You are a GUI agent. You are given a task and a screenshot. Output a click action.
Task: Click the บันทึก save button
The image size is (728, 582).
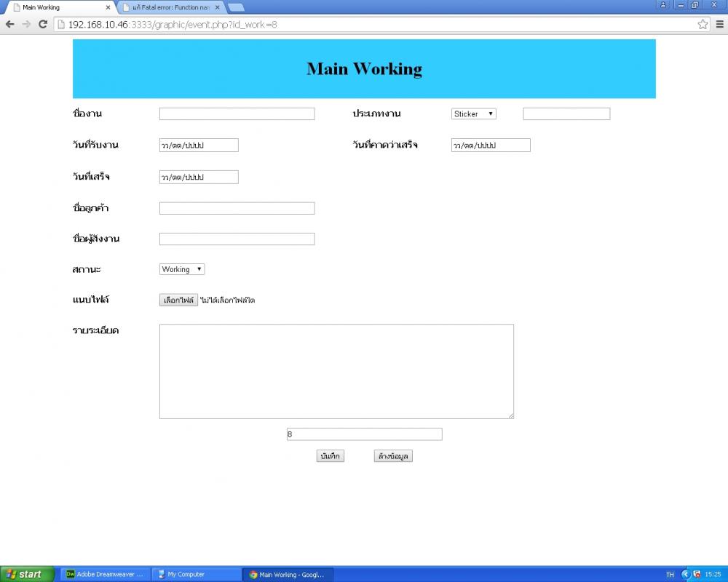click(330, 455)
